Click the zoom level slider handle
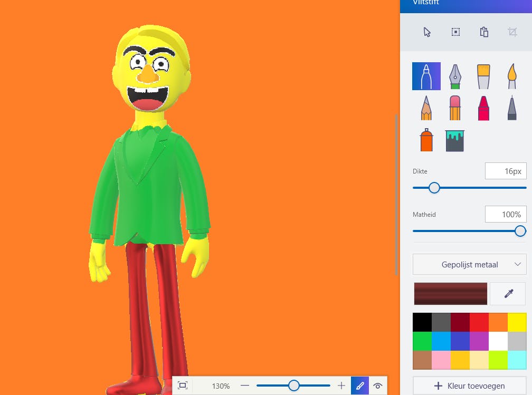Screen dimensions: 532x395 tap(294, 386)
